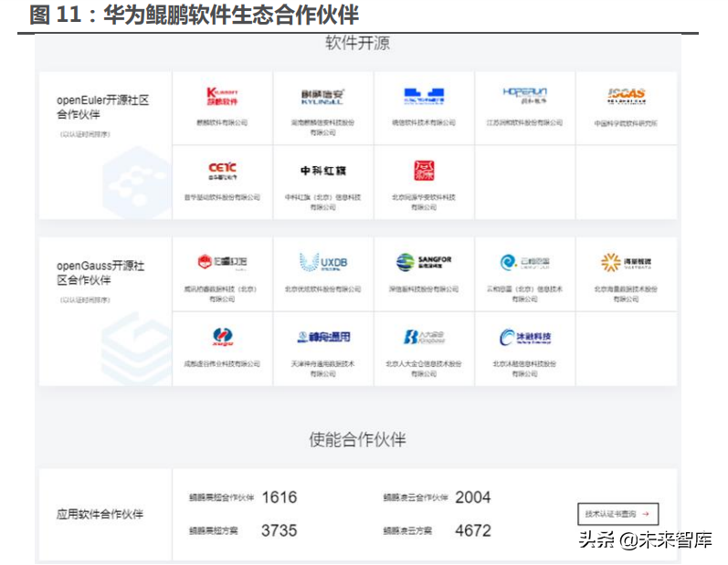Click the KylinSec 麒麟信安 logo
The image size is (728, 565).
point(322,97)
